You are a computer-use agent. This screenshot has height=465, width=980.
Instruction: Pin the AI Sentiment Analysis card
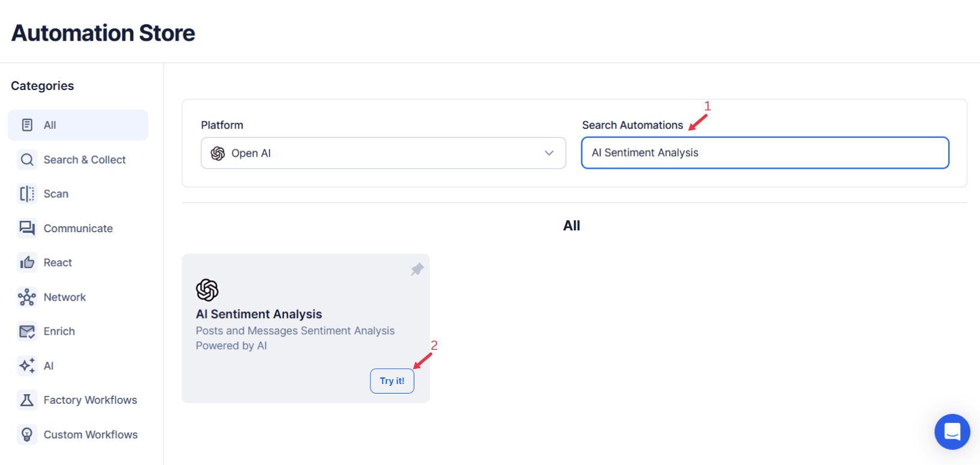(417, 269)
